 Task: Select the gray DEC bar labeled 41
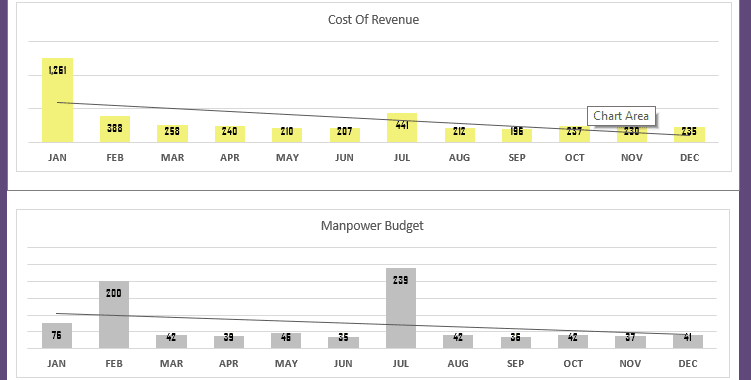coord(688,341)
